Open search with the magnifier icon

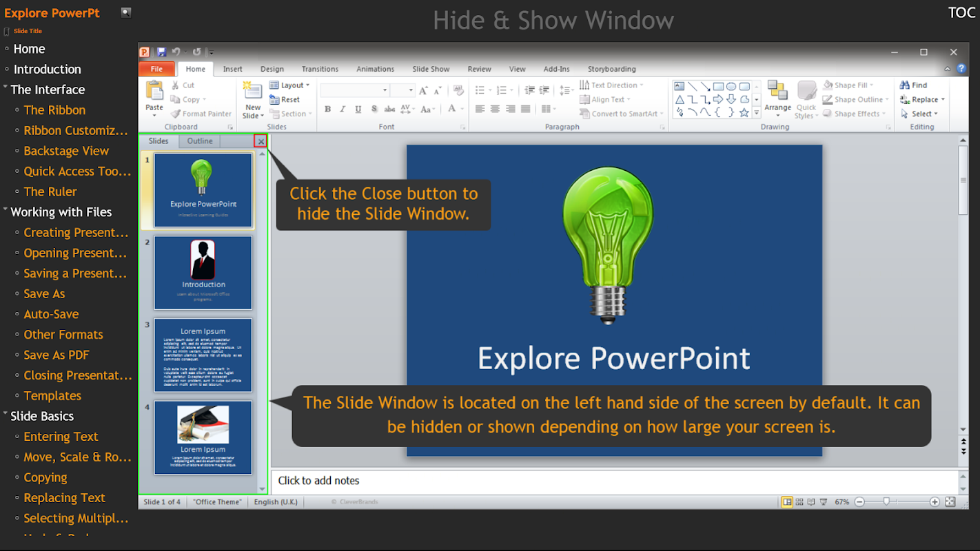click(125, 12)
